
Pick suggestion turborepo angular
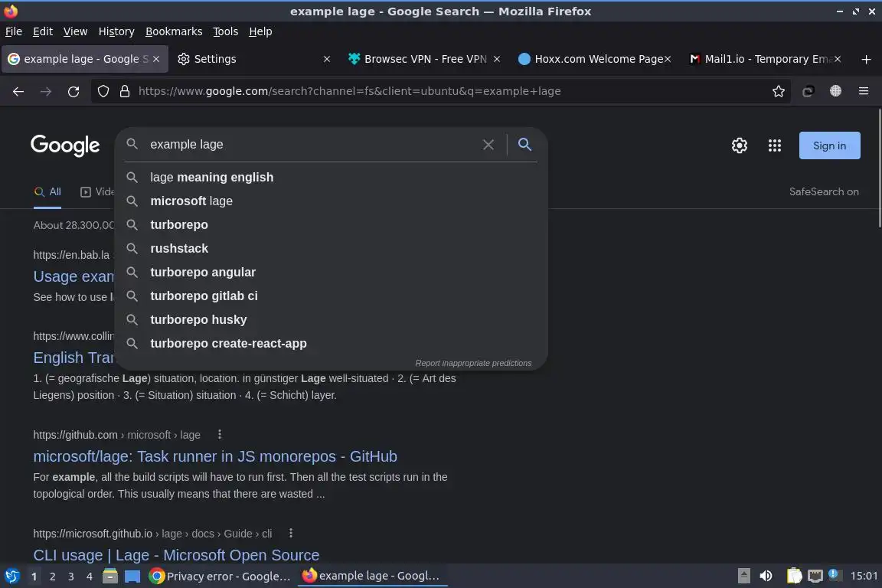[x=331, y=273]
